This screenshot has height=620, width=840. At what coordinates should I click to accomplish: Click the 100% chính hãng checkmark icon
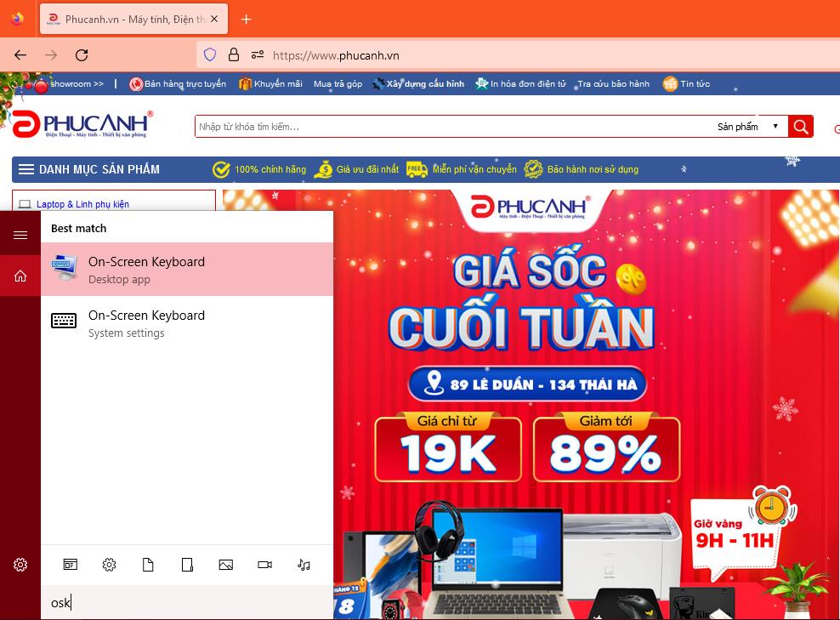221,169
